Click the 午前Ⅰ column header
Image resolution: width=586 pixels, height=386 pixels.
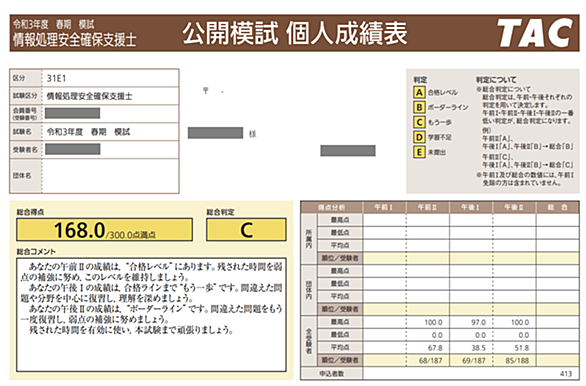point(384,207)
